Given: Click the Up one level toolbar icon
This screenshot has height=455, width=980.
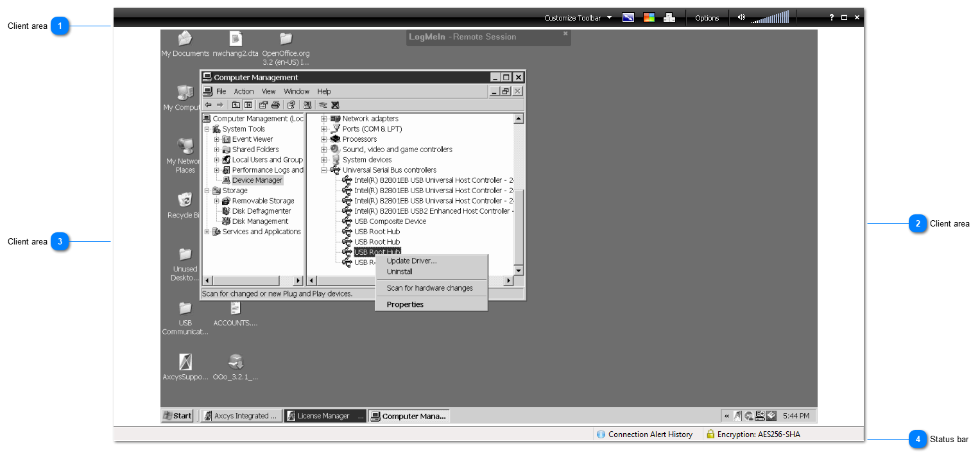Looking at the screenshot, I should pyautogui.click(x=236, y=105).
